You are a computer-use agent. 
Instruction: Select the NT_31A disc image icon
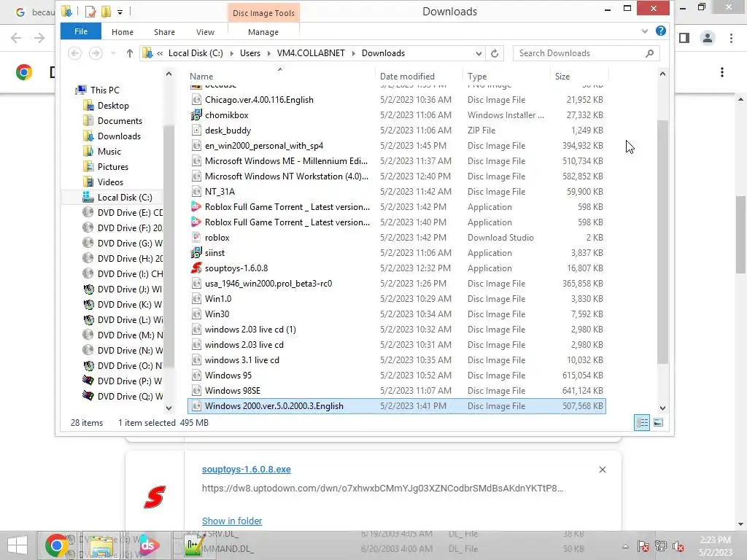pyautogui.click(x=196, y=192)
